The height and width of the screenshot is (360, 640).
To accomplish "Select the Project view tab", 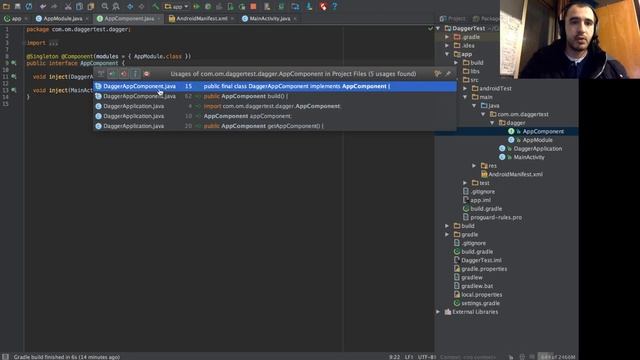I will 453,19.
